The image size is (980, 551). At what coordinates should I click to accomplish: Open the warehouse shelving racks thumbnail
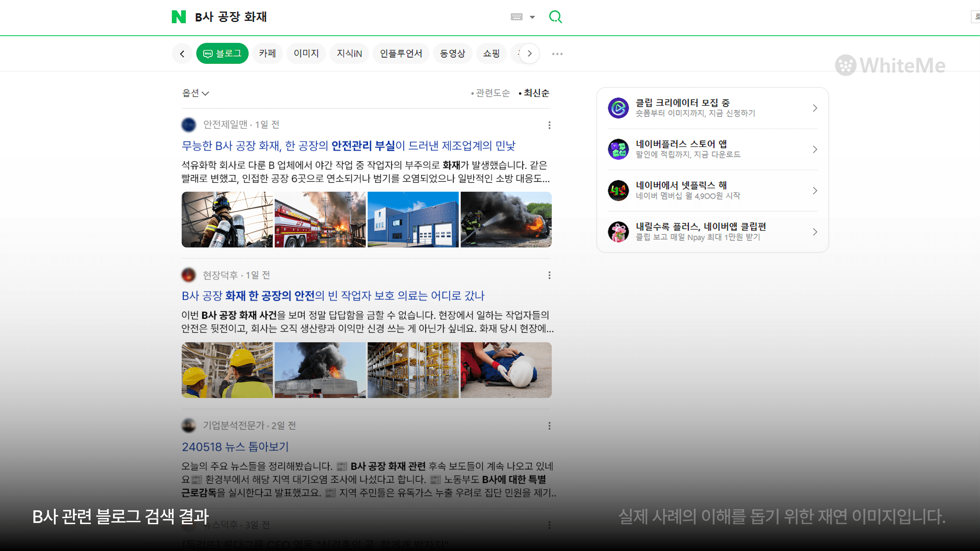tap(413, 370)
